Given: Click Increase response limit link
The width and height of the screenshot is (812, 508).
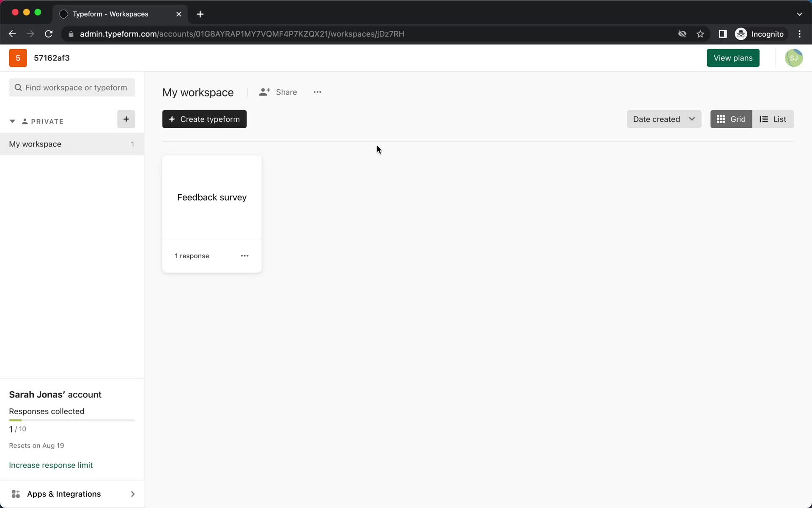Looking at the screenshot, I should pyautogui.click(x=51, y=465).
